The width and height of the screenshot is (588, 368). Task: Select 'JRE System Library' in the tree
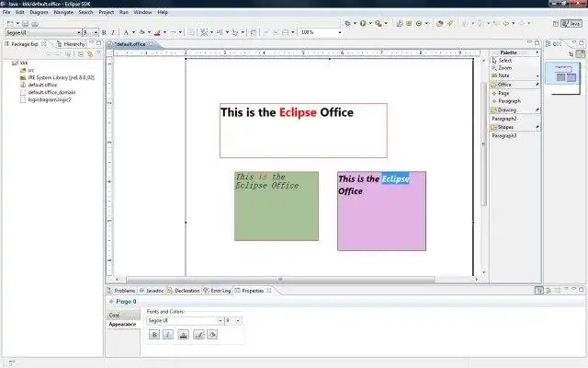57,77
